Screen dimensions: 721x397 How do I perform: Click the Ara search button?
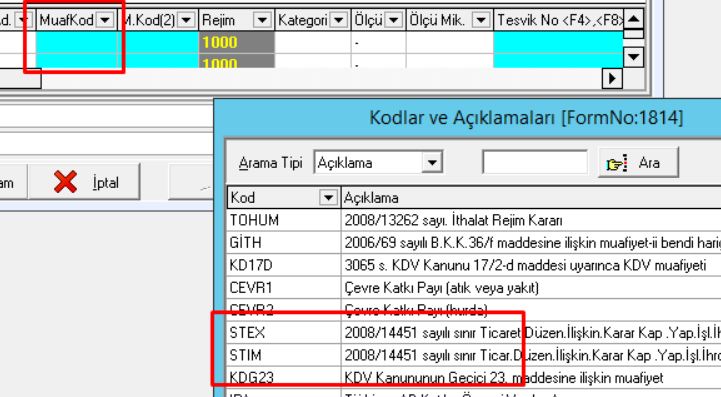click(638, 163)
